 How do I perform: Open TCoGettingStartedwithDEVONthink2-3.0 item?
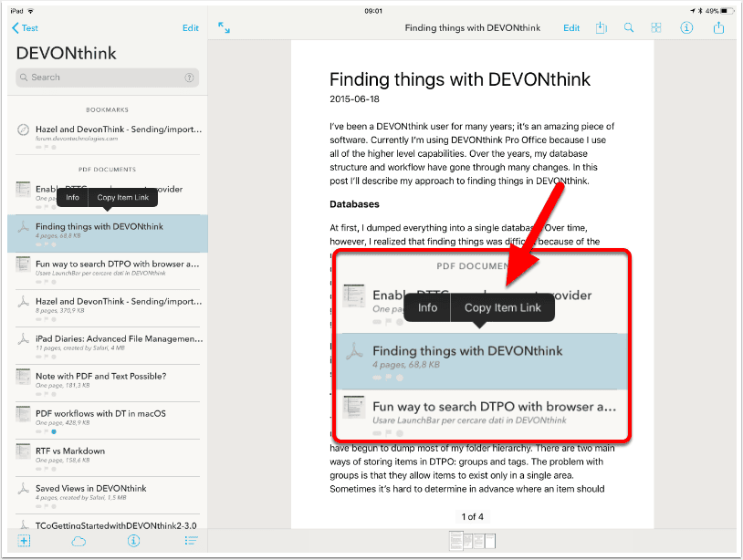(x=108, y=523)
